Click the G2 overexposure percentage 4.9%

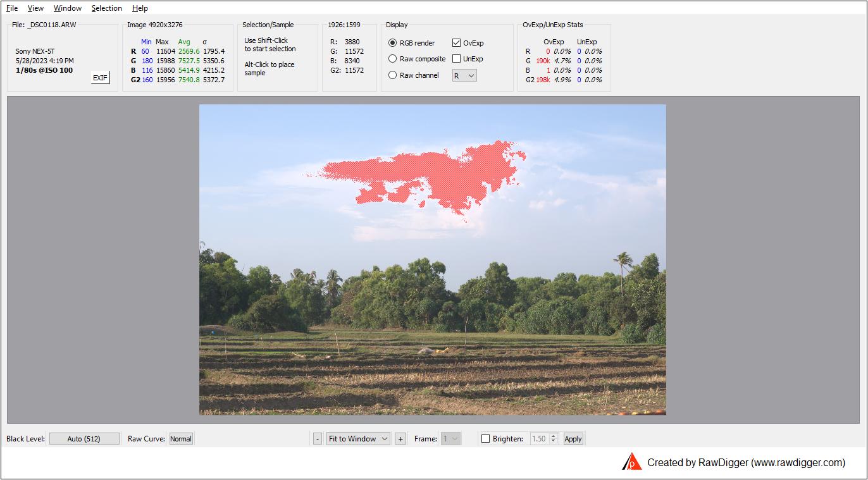[562, 80]
